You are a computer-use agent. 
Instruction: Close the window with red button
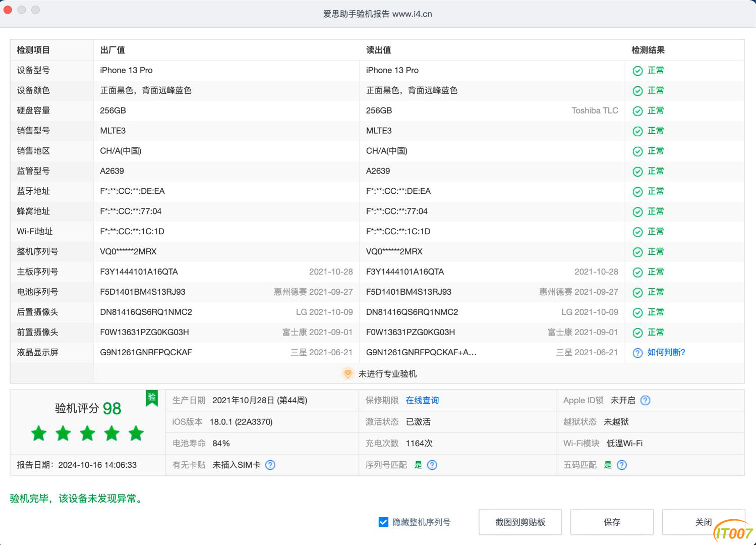tap(8, 10)
